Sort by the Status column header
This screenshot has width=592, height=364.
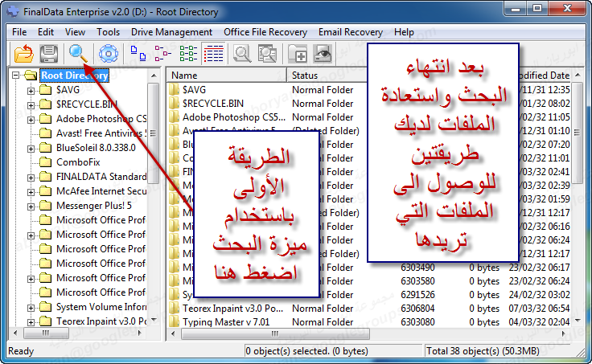(x=327, y=76)
